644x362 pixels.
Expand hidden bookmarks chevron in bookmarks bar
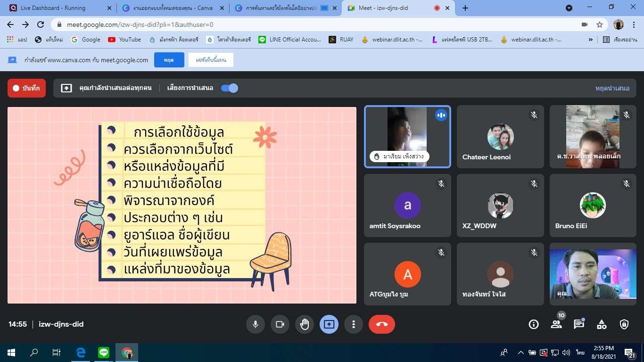point(591,40)
